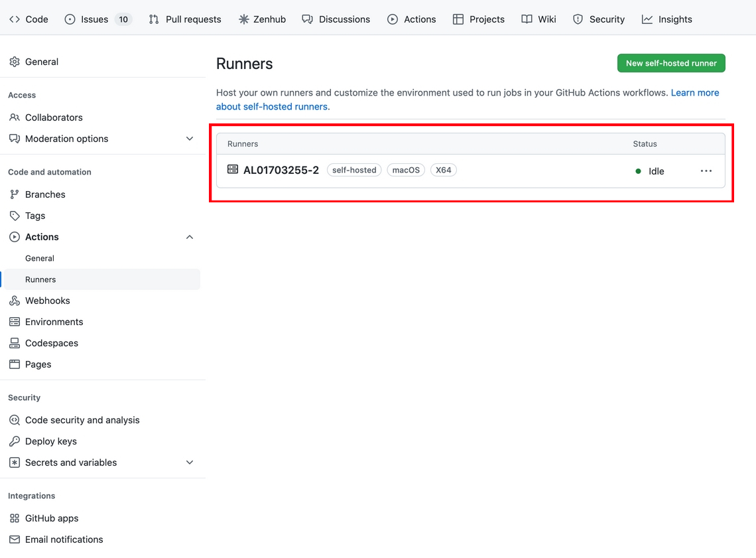Screen dimensions: 756x558
Task: Switch to the Discussions tab
Action: click(x=336, y=19)
